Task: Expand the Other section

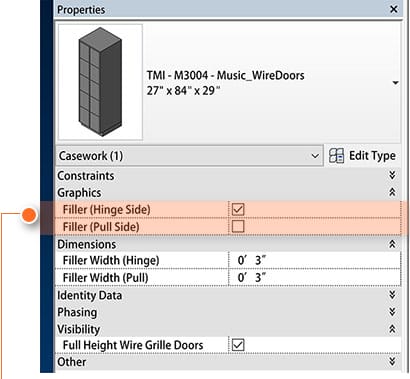Action: click(392, 361)
